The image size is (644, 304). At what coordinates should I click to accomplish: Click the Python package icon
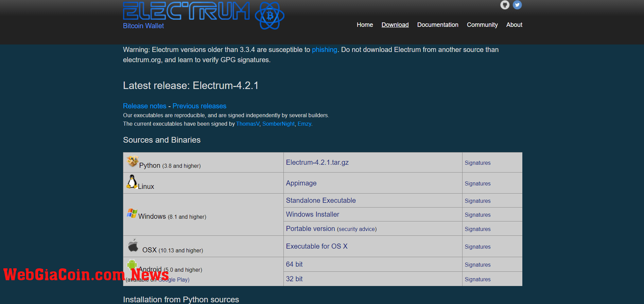pyautogui.click(x=133, y=161)
